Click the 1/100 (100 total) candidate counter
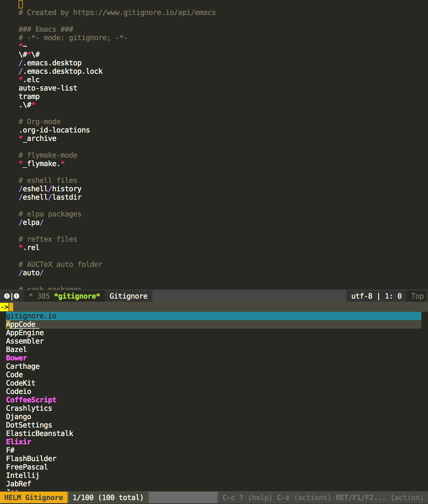This screenshot has height=504, width=428. pos(108,498)
